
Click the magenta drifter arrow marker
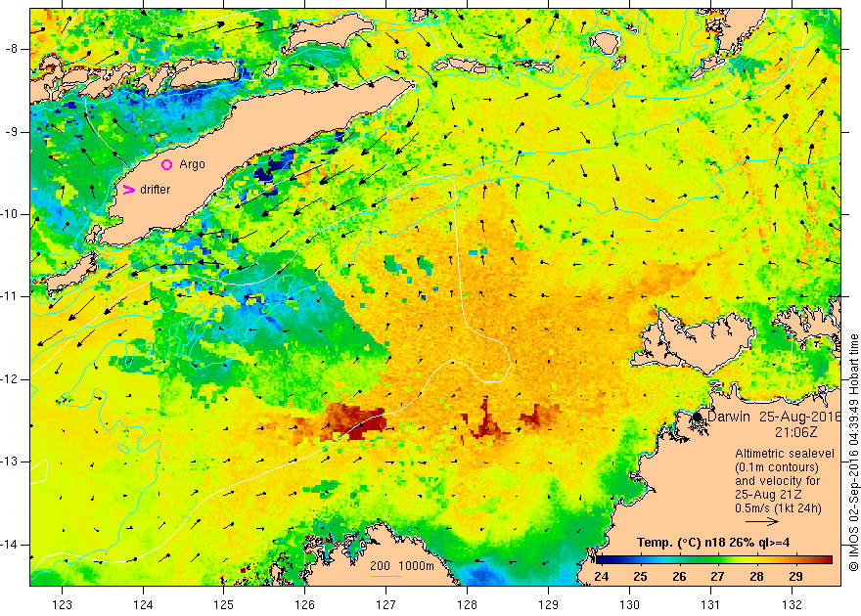coord(128,190)
